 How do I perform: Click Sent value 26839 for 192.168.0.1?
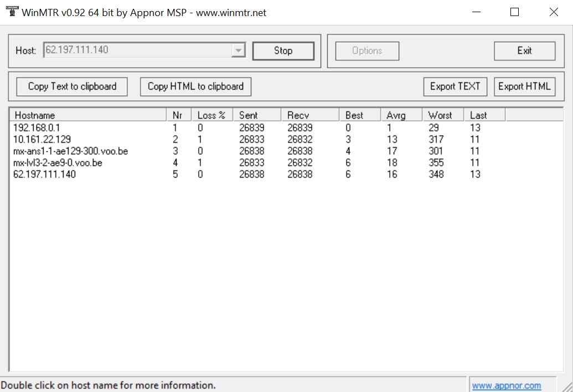pos(252,127)
